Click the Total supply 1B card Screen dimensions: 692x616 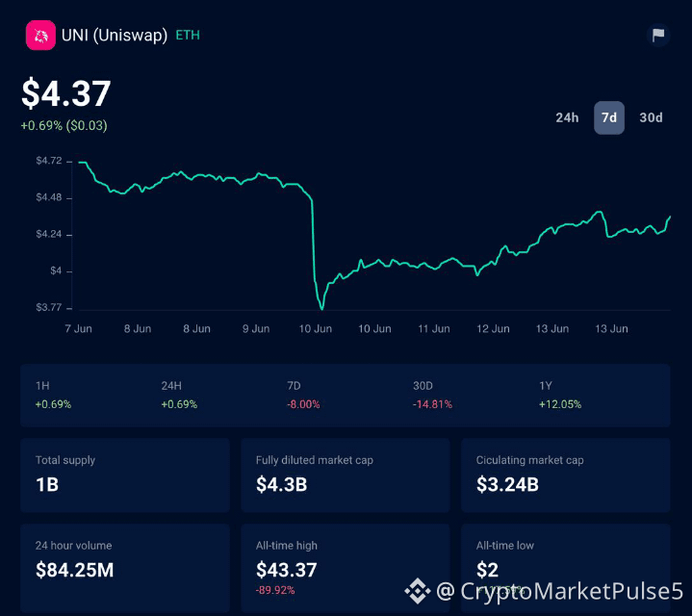(x=125, y=475)
